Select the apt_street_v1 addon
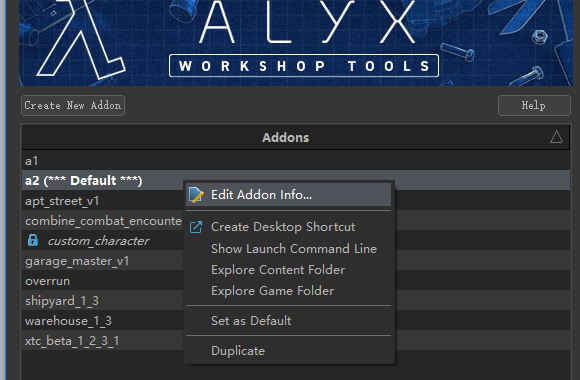 pyautogui.click(x=102, y=201)
